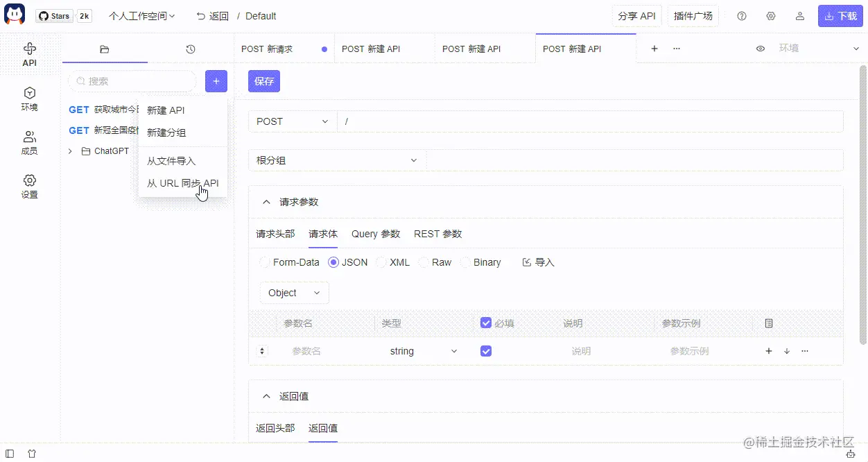Choose 从文件导入 from the menu

click(183, 161)
